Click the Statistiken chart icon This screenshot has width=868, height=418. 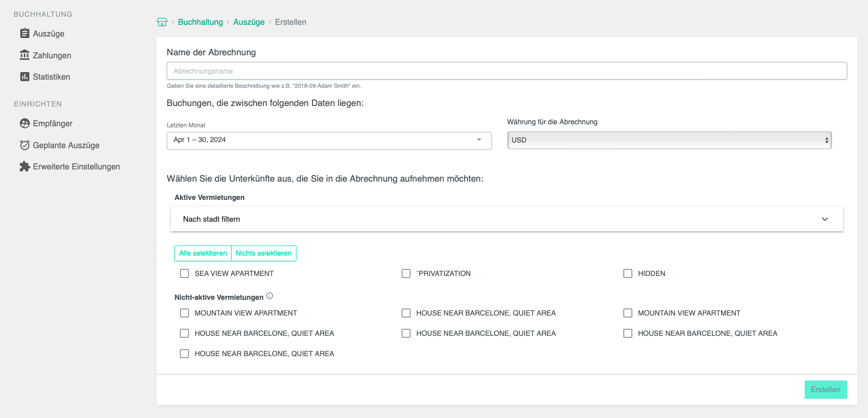point(24,77)
